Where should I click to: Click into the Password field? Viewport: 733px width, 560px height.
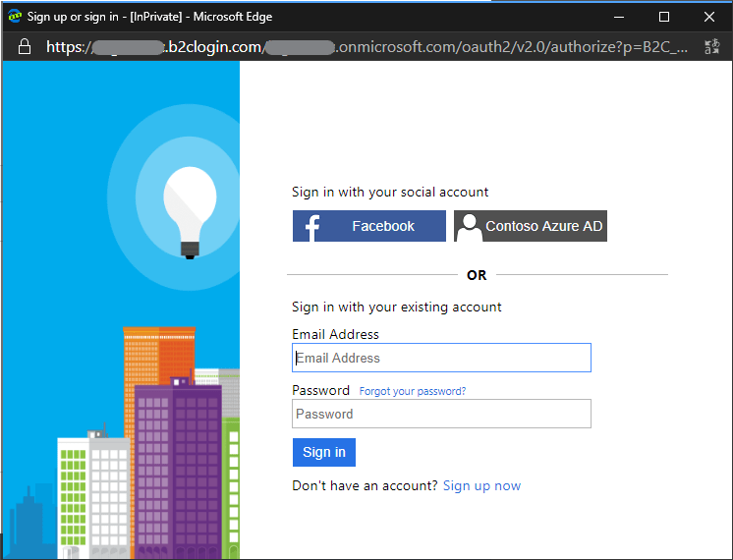click(441, 414)
